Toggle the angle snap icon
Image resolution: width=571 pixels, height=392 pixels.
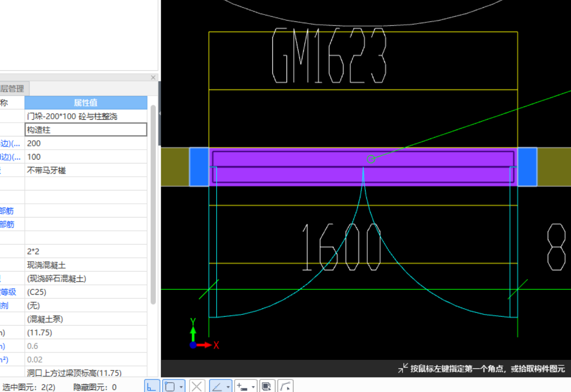pos(218,386)
